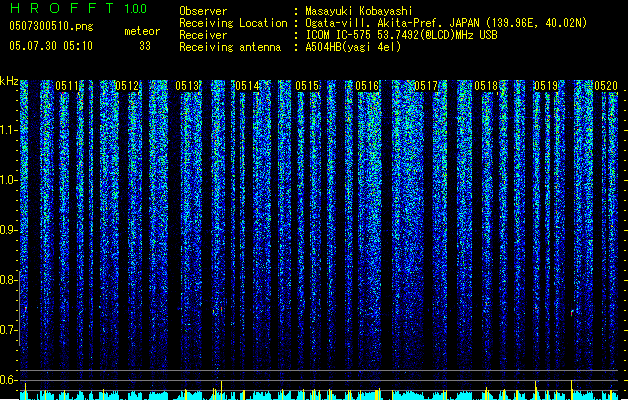
Task: Click the 0514 time marker
Action: (x=247, y=86)
